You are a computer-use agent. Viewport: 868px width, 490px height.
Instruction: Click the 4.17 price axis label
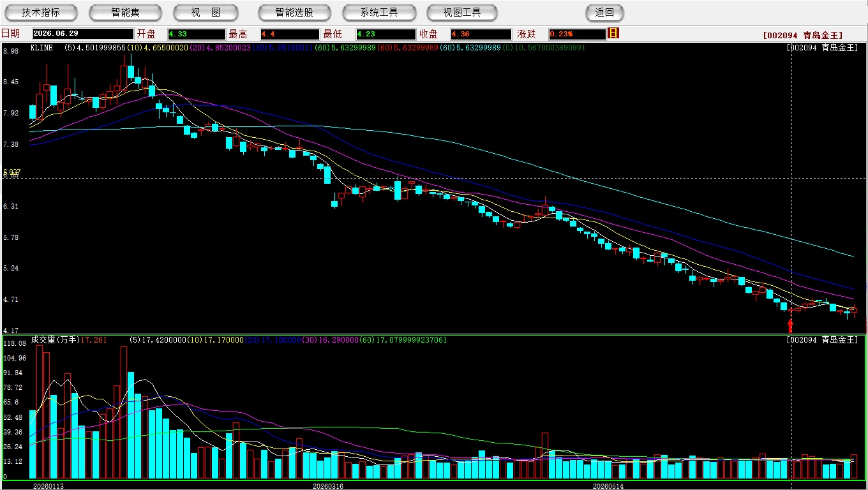point(10,330)
